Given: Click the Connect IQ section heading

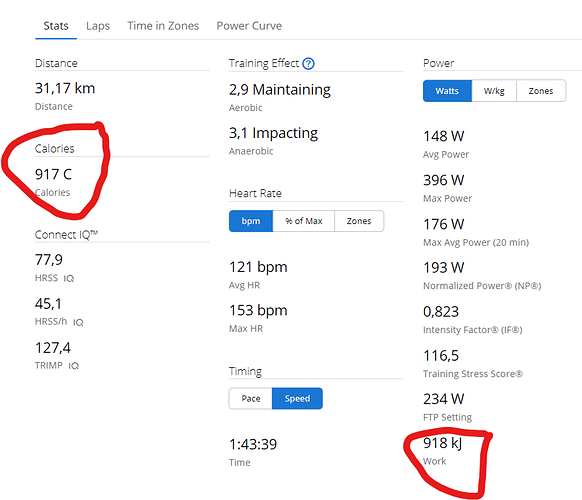Looking at the screenshot, I should click(x=66, y=235).
